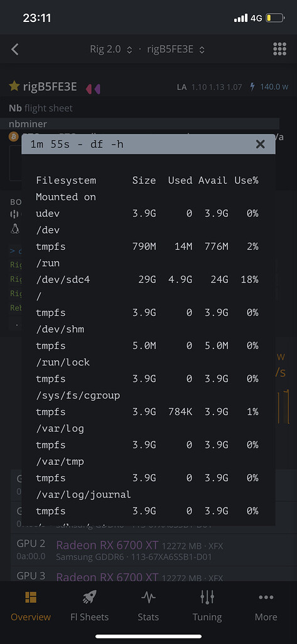This screenshot has height=644, width=297.
Task: Go to the Tuning tab
Action: click(207, 606)
